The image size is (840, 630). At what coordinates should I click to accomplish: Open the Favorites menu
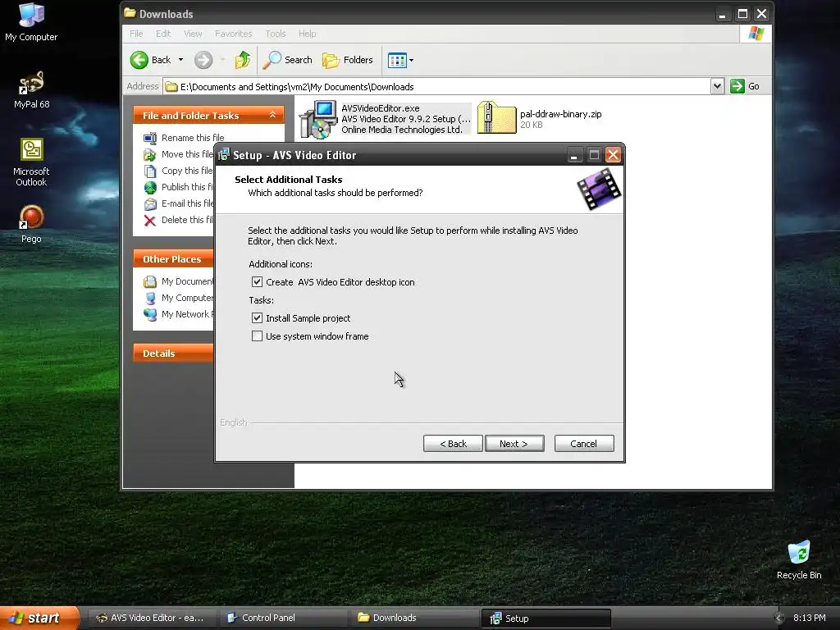pos(233,34)
